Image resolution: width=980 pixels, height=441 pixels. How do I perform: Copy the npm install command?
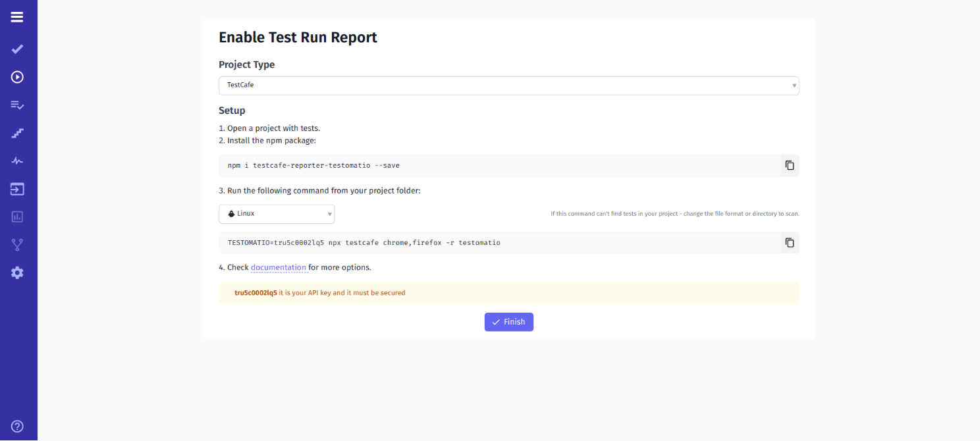coord(789,165)
